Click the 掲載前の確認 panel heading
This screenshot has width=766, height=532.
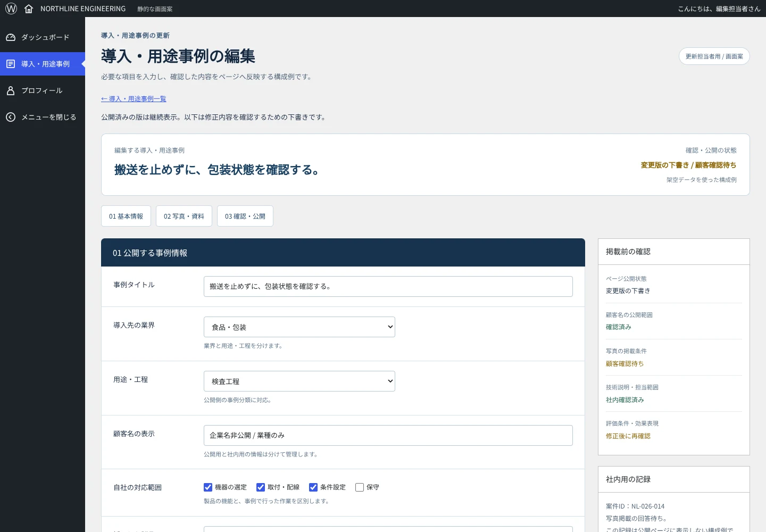628,252
